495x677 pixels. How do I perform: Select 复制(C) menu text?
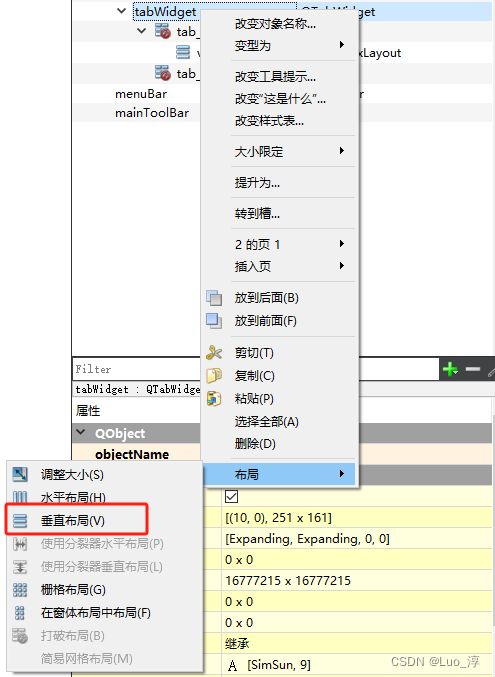coord(254,376)
